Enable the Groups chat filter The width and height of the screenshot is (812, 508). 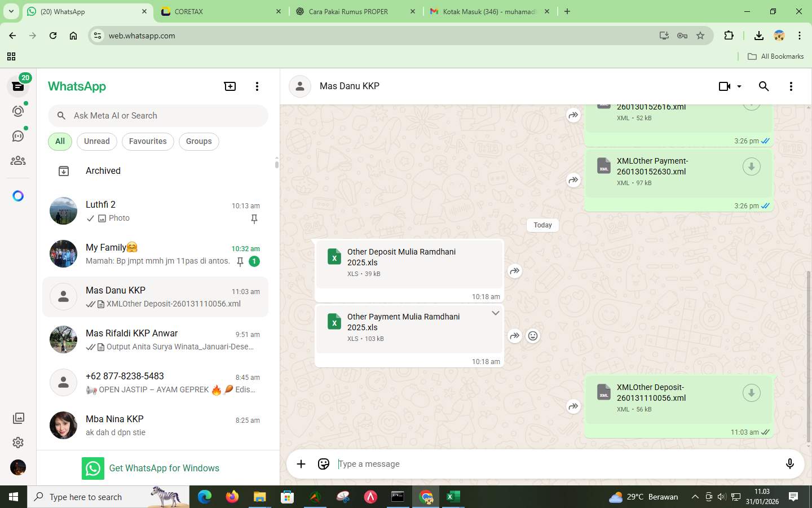point(198,141)
